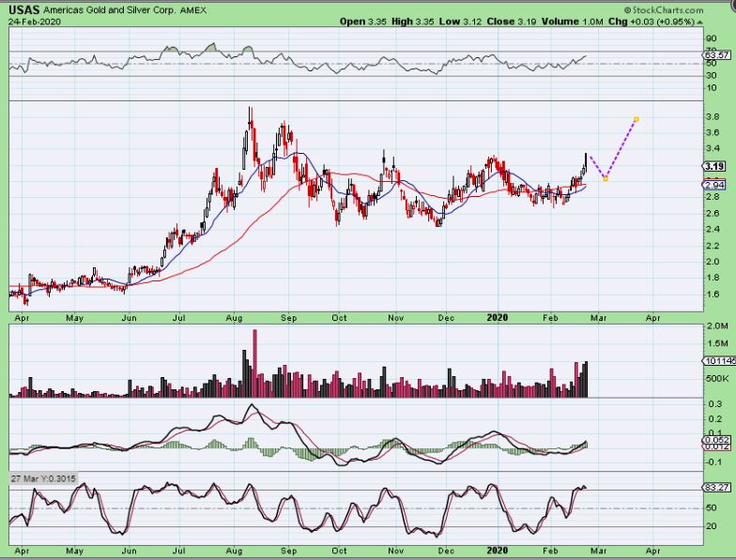Image resolution: width=736 pixels, height=560 pixels.
Task: Click the Mar label on the bottom axis
Action: click(x=599, y=550)
